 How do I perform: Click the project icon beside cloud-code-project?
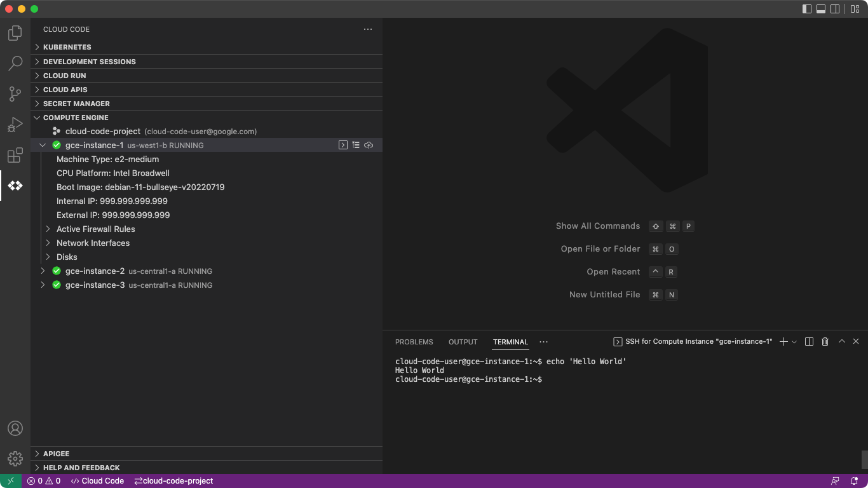(57, 132)
